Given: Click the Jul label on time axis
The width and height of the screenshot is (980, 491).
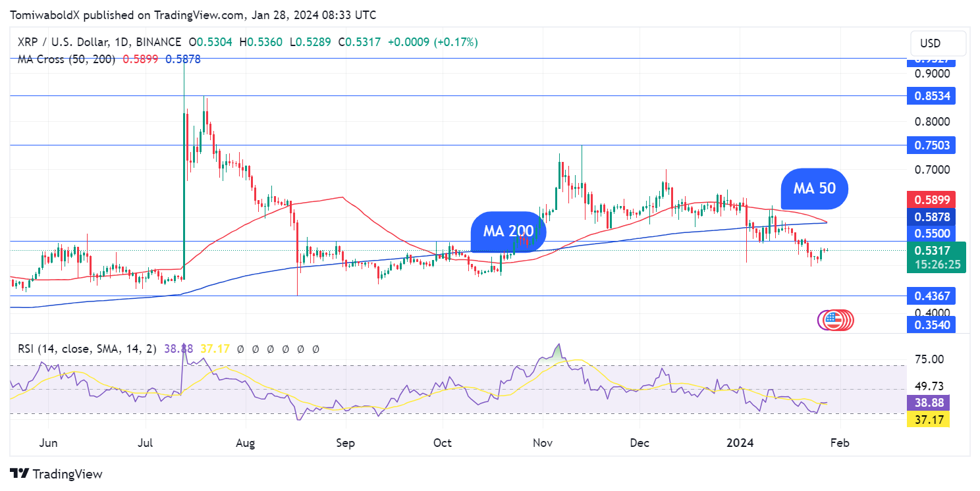Looking at the screenshot, I should (x=146, y=443).
